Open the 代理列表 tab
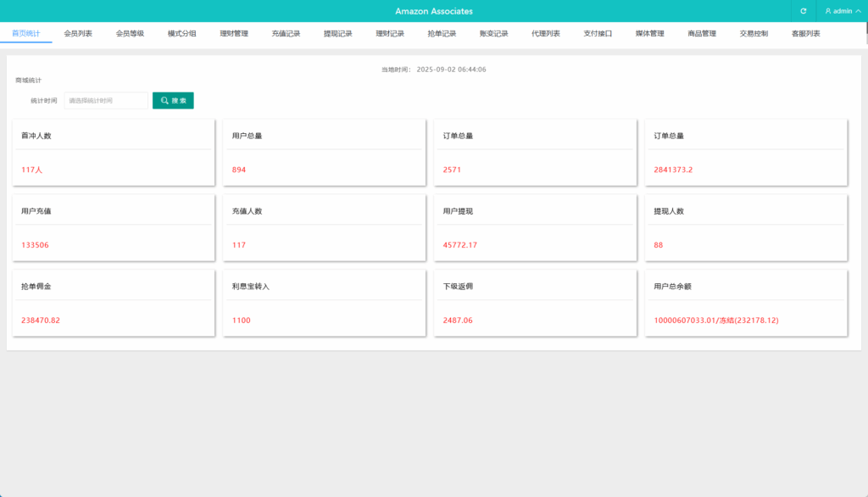Image resolution: width=868 pixels, height=497 pixels. click(547, 33)
